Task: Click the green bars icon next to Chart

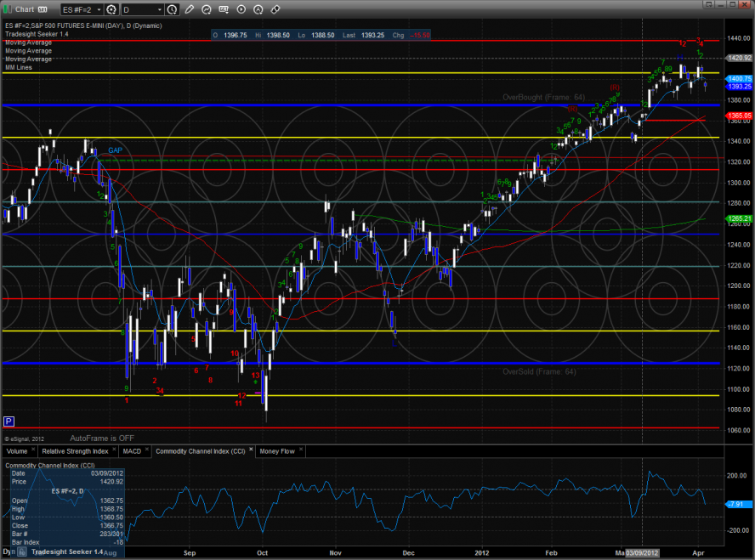Action: pos(8,9)
